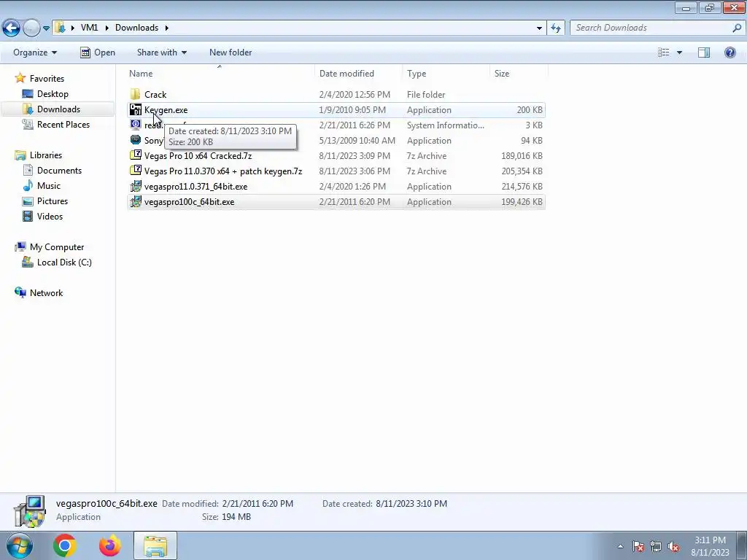The image size is (747, 560).
Task: Open the address bar history dropdown
Action: pyautogui.click(x=539, y=28)
